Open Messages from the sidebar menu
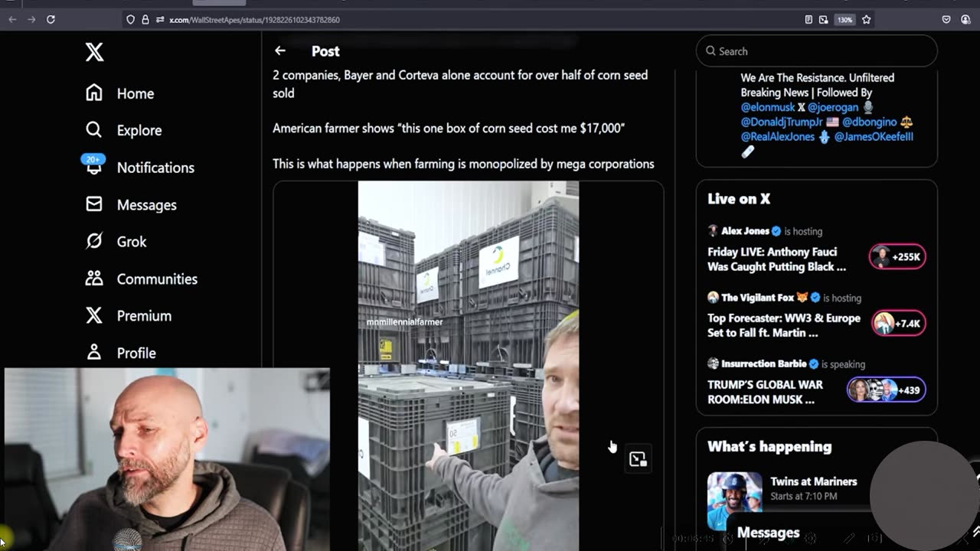The image size is (980, 551). [147, 205]
